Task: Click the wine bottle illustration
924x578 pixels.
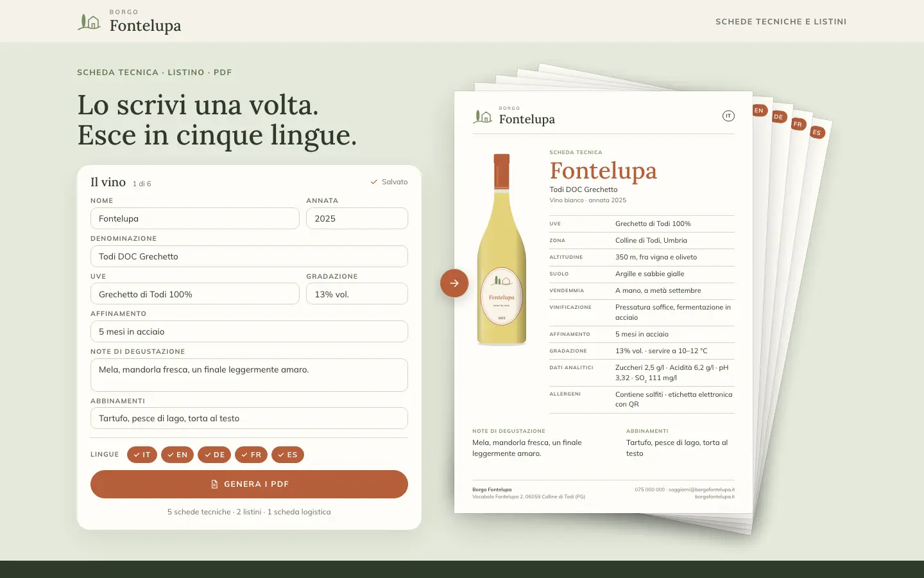Action: point(502,250)
